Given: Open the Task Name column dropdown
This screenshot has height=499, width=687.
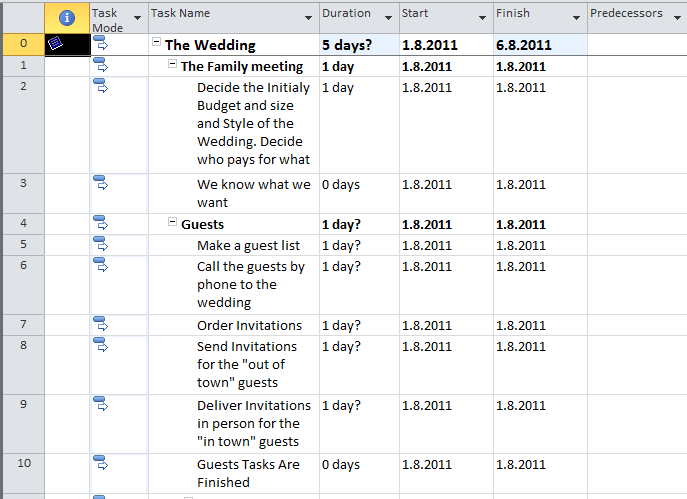Looking at the screenshot, I should tap(307, 18).
